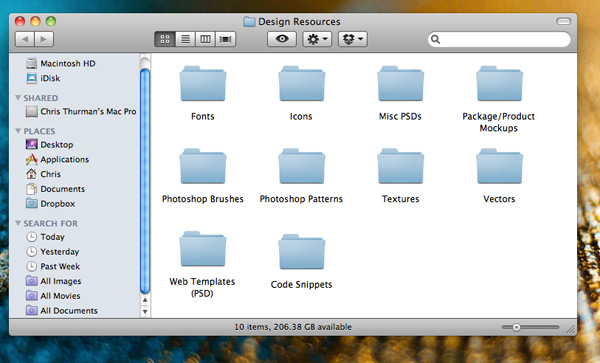This screenshot has width=600, height=363.
Task: Switch to Cover Flow view
Action: [x=226, y=39]
